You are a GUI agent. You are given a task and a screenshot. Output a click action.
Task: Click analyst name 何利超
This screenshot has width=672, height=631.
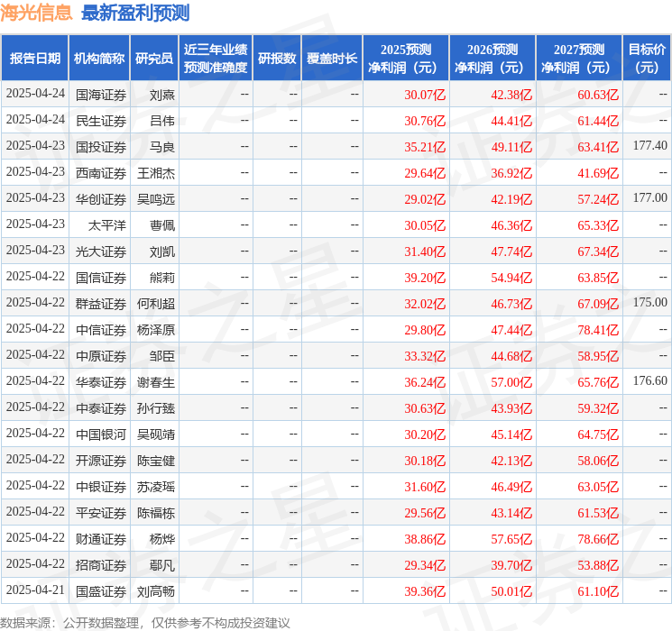point(156,304)
